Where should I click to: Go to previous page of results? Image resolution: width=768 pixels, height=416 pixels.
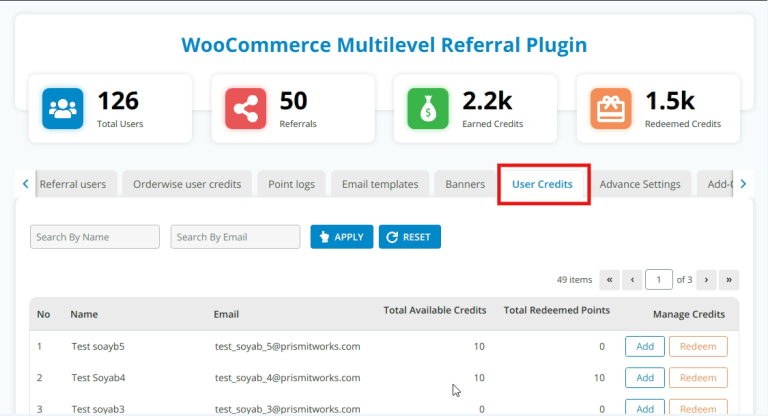click(x=632, y=280)
